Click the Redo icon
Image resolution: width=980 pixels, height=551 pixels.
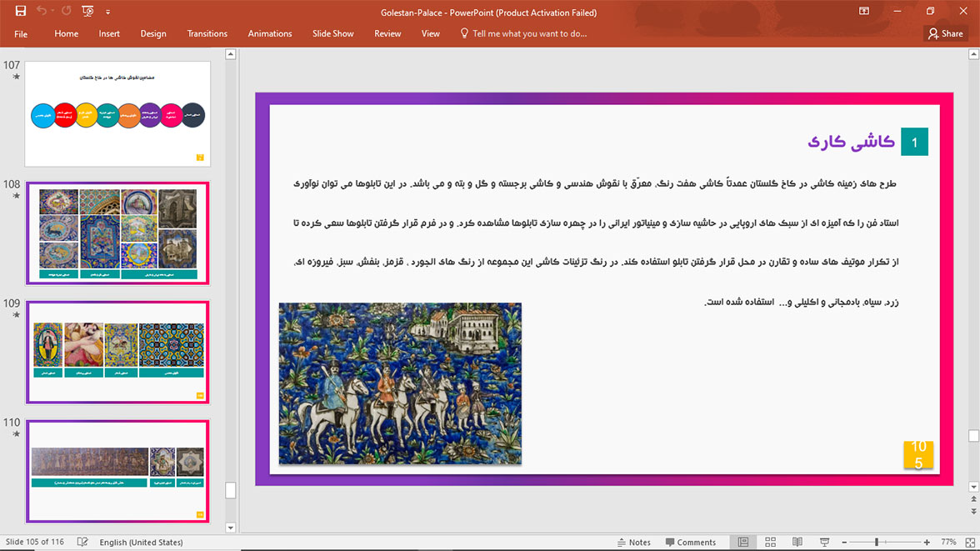point(67,11)
